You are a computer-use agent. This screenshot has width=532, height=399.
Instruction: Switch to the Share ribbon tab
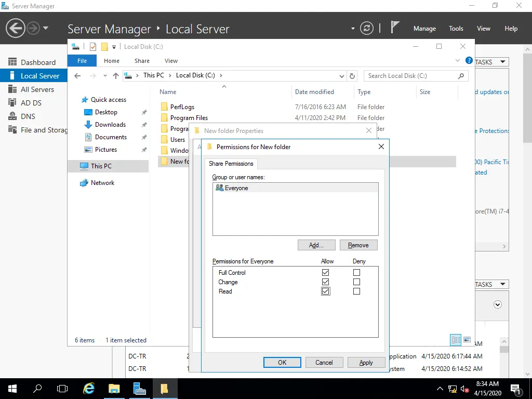142,61
